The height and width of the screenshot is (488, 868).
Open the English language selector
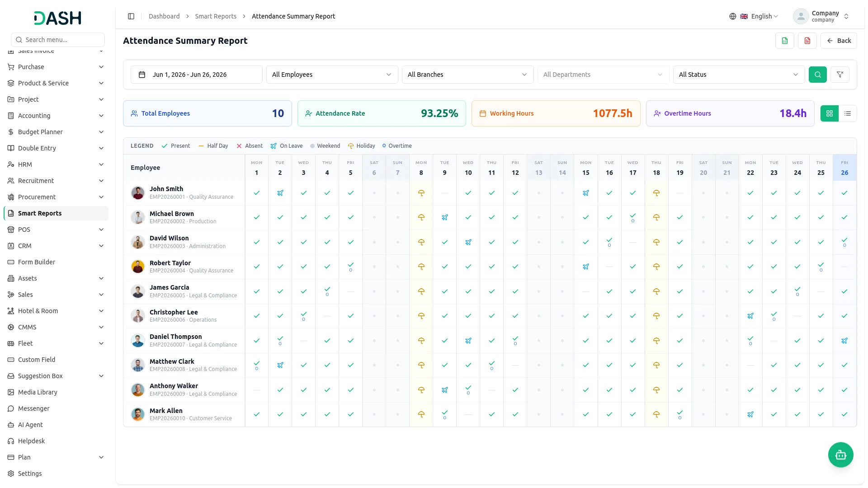[x=759, y=16]
